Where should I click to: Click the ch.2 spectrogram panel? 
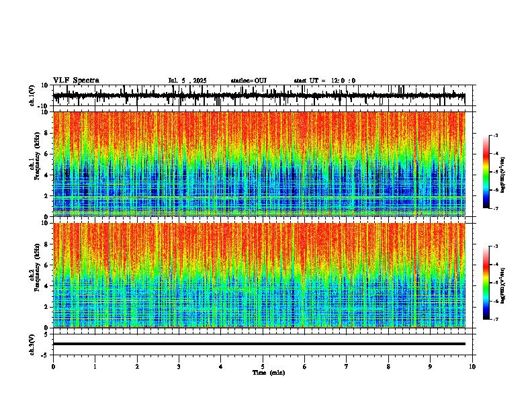(x=259, y=275)
